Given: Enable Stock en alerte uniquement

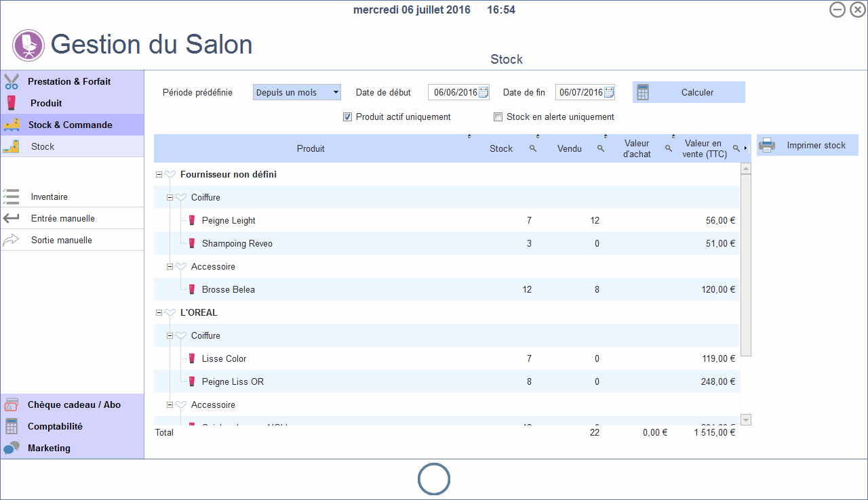Looking at the screenshot, I should click(498, 117).
